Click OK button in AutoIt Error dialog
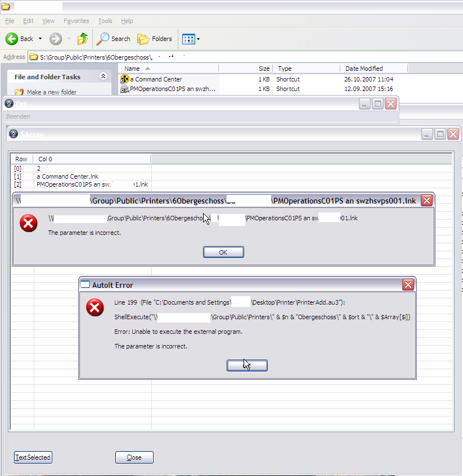 [247, 365]
